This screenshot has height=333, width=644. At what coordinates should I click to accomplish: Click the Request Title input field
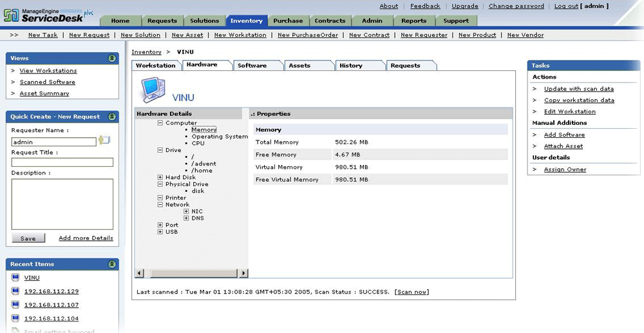(62, 162)
